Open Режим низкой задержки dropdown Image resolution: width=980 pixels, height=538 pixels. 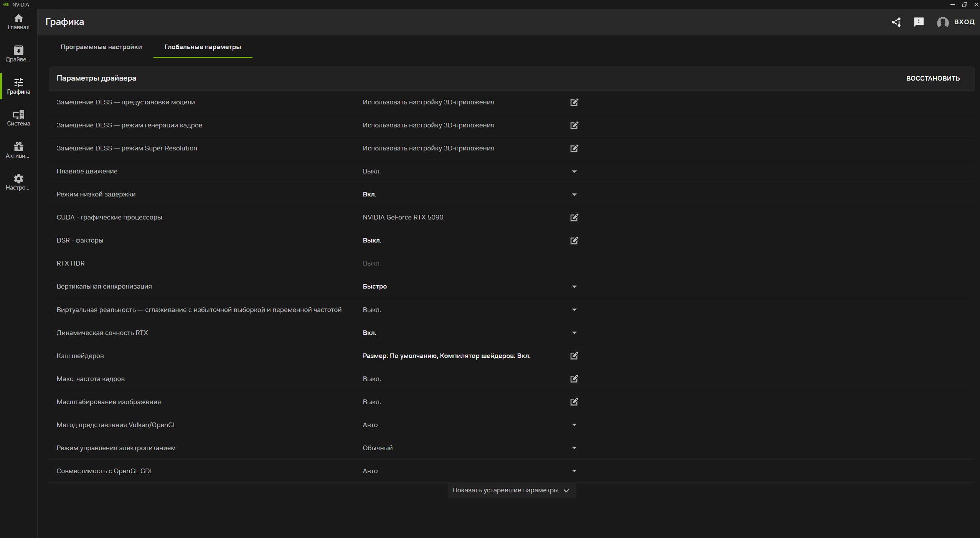(574, 195)
